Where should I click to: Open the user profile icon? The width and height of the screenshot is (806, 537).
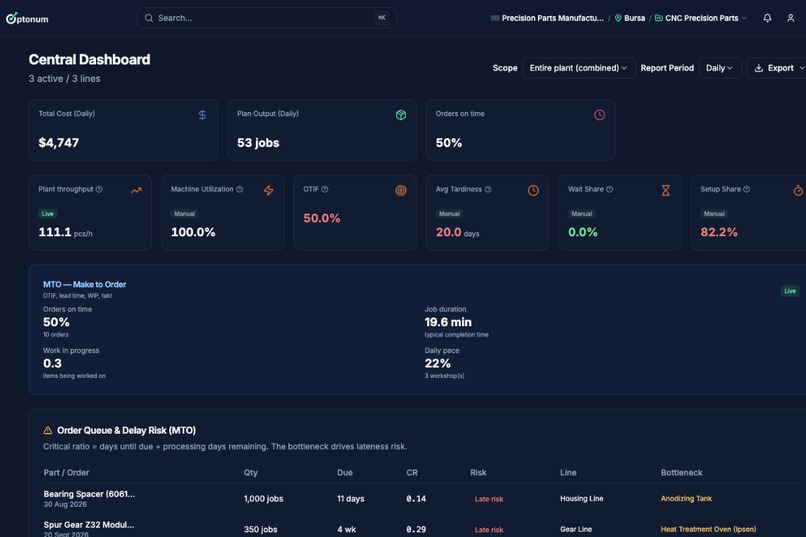791,18
